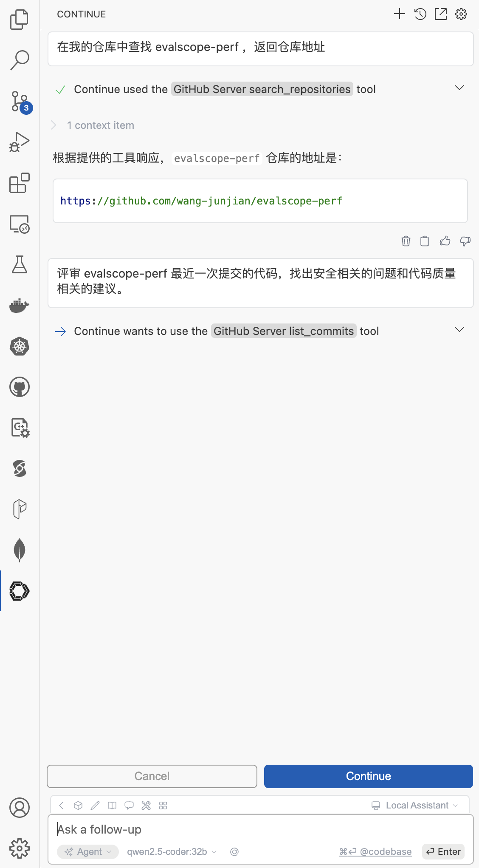Cancel the pending tool call
Viewport: 479px width, 868px height.
[x=152, y=776]
